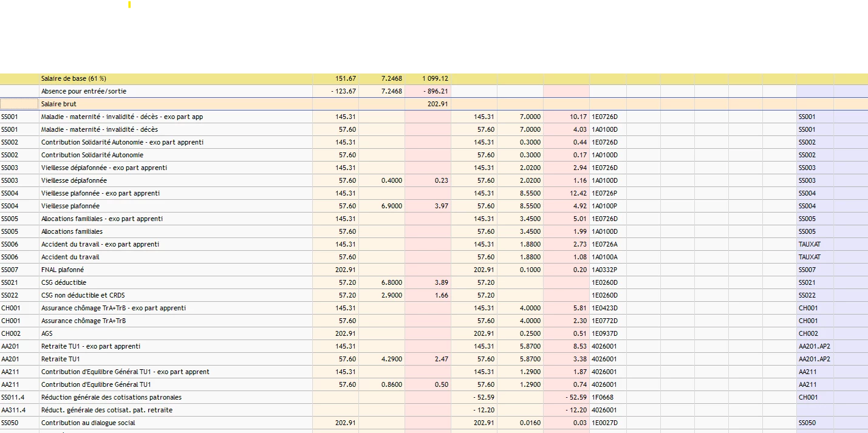Click the CH002 code in the first column
Screen dimensions: 868x433
[x=10, y=333]
